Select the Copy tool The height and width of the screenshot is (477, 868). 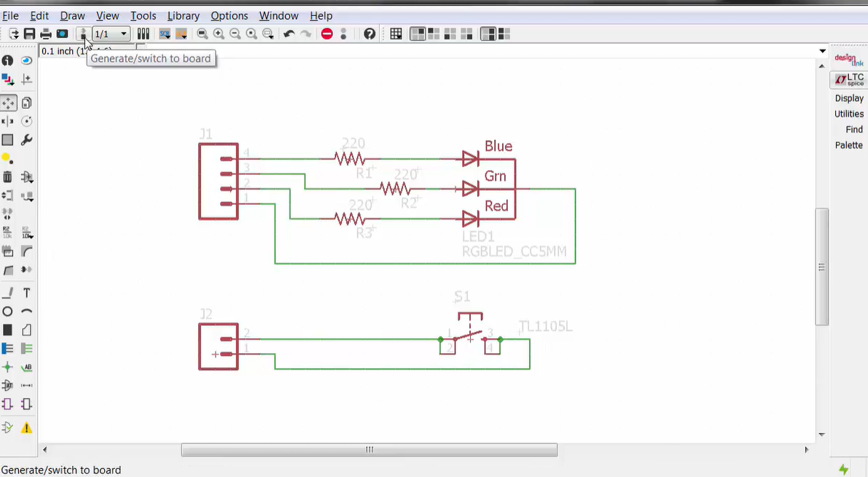click(x=26, y=103)
